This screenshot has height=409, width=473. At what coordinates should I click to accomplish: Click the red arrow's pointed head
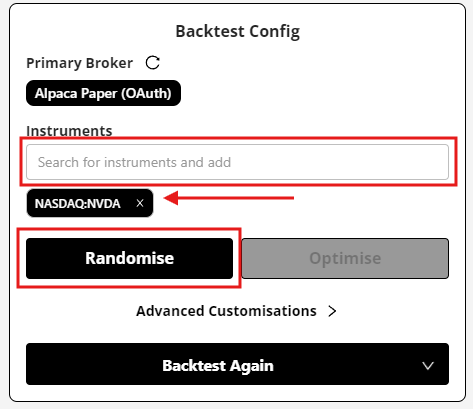pyautogui.click(x=171, y=198)
